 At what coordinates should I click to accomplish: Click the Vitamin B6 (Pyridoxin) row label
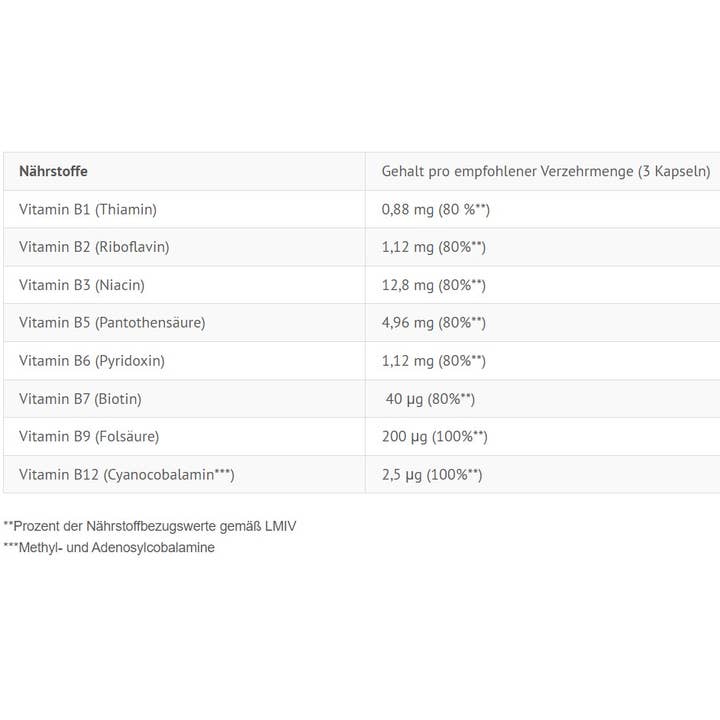[x=92, y=361]
